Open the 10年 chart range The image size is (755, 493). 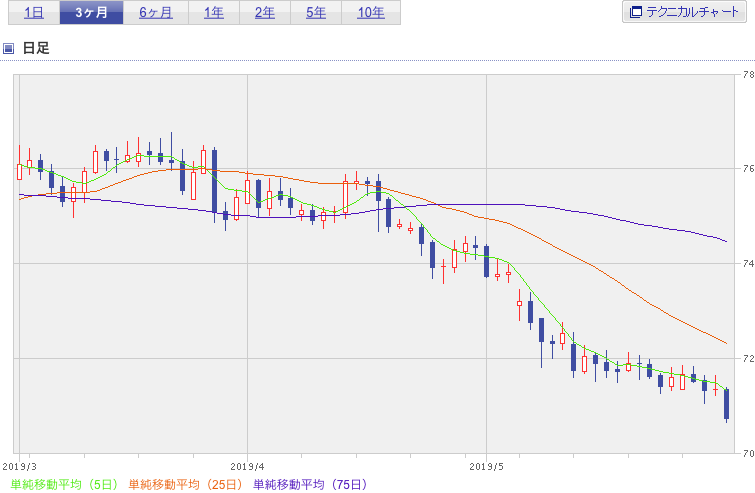371,13
